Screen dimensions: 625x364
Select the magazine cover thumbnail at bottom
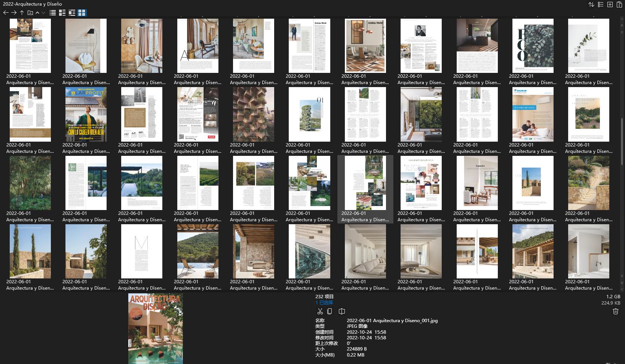tap(156, 328)
